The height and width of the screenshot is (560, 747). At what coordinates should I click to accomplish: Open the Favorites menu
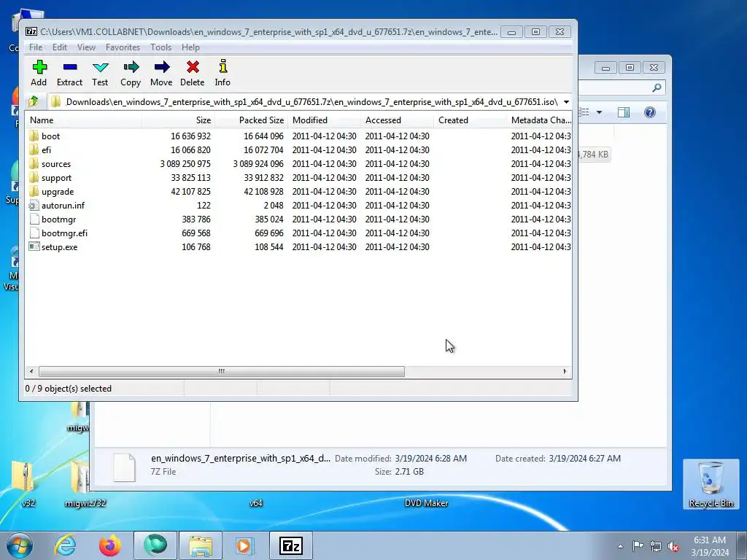coord(123,47)
